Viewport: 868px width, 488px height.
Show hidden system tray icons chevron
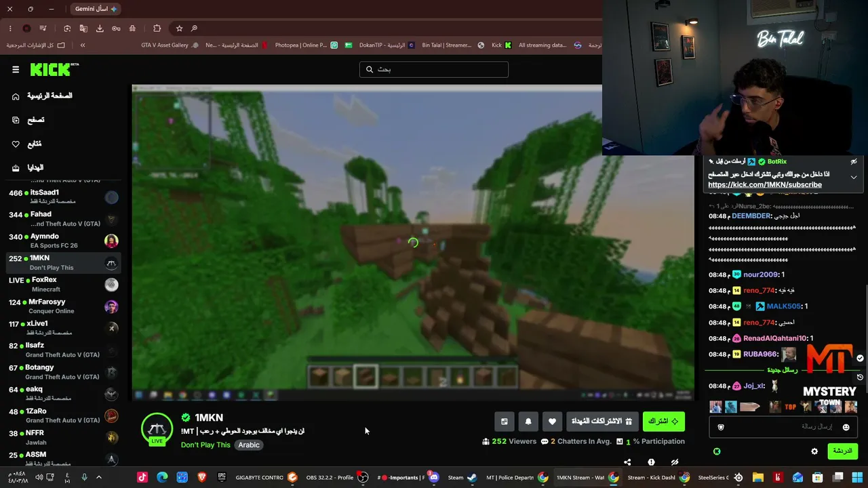(x=98, y=477)
